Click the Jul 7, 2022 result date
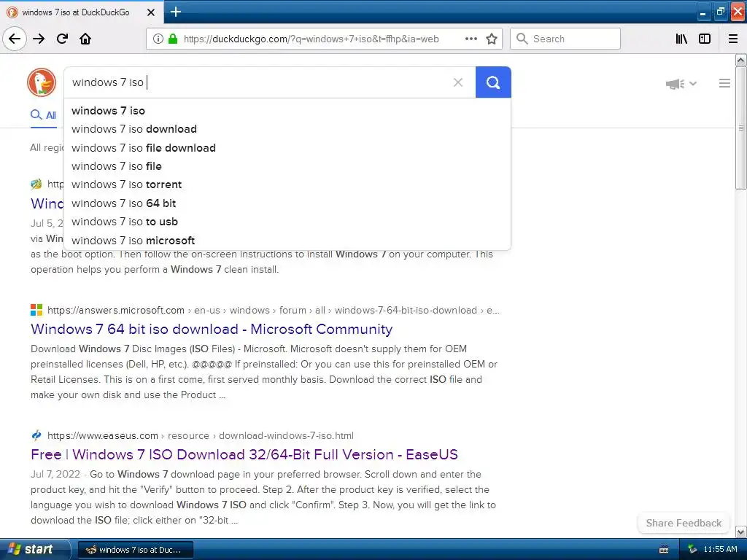The image size is (747, 560). (55, 474)
